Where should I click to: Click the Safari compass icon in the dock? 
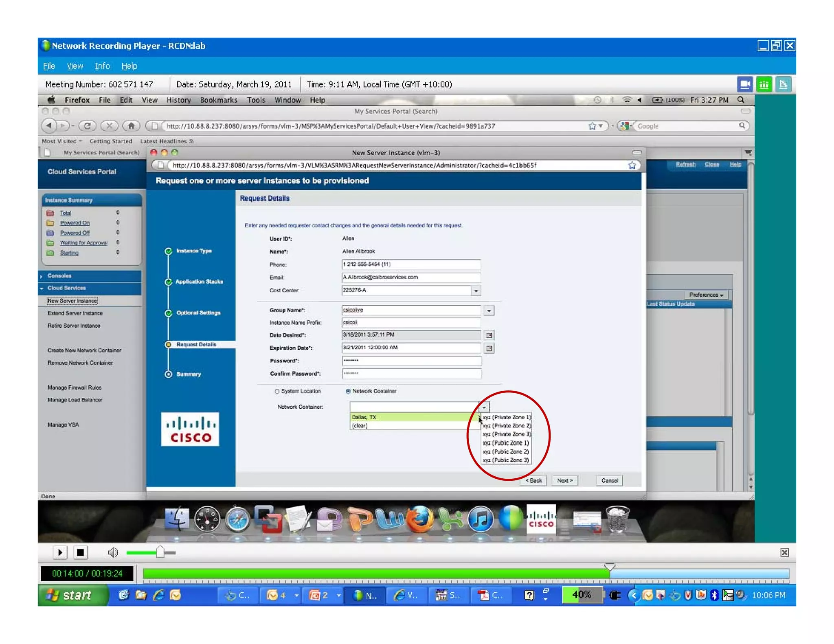click(237, 519)
